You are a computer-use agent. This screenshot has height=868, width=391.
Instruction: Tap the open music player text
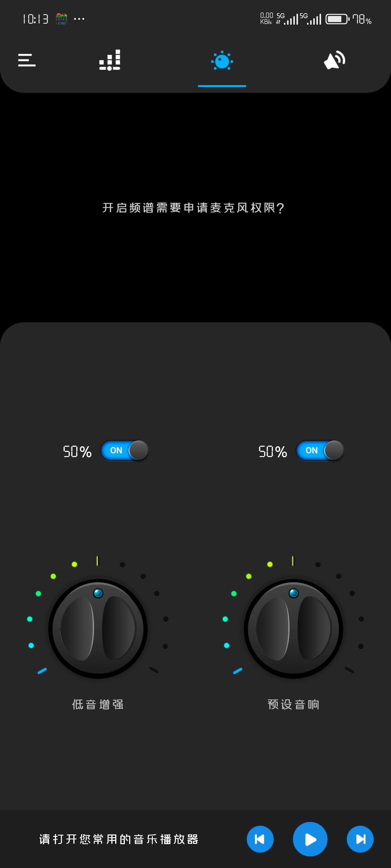119,839
